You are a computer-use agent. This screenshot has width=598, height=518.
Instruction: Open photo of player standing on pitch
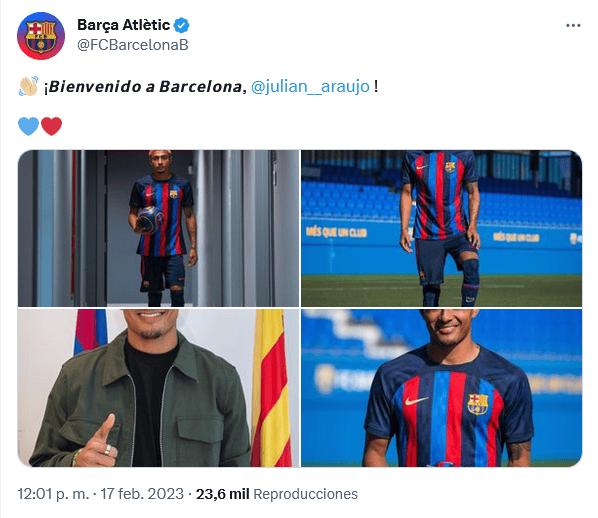[x=441, y=228]
